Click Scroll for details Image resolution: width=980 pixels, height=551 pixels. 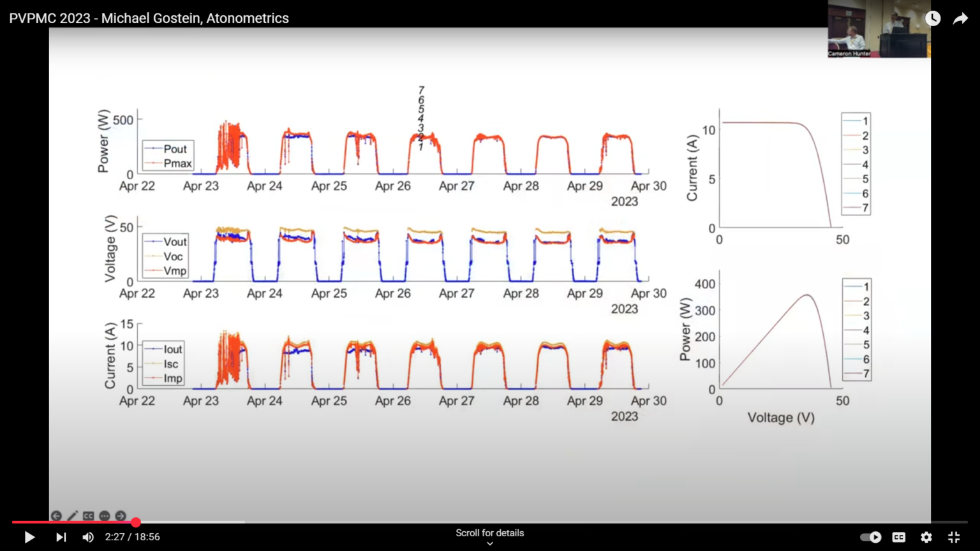coord(489,533)
